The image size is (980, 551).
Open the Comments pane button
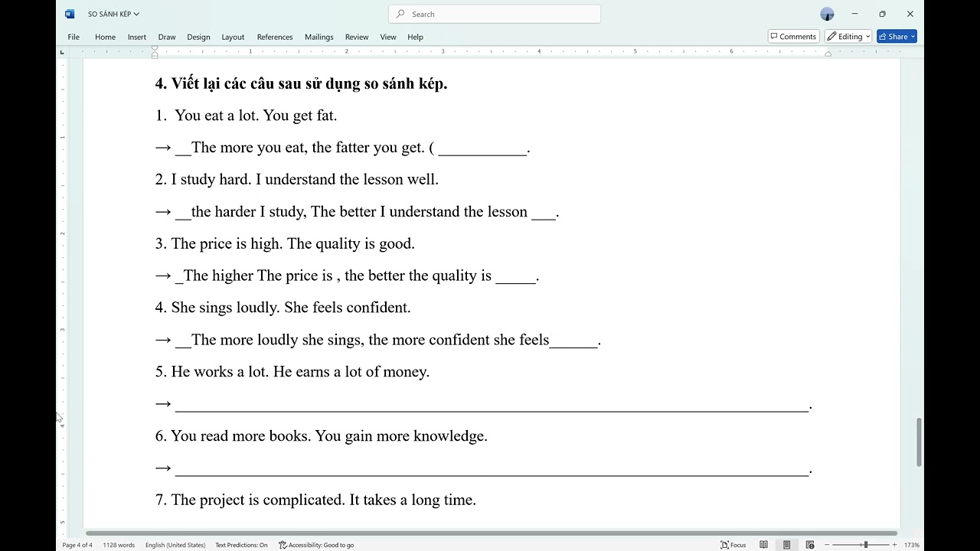click(793, 37)
